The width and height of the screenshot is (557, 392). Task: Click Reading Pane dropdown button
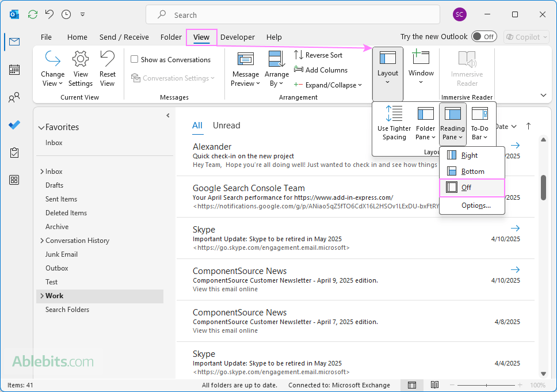(x=452, y=124)
